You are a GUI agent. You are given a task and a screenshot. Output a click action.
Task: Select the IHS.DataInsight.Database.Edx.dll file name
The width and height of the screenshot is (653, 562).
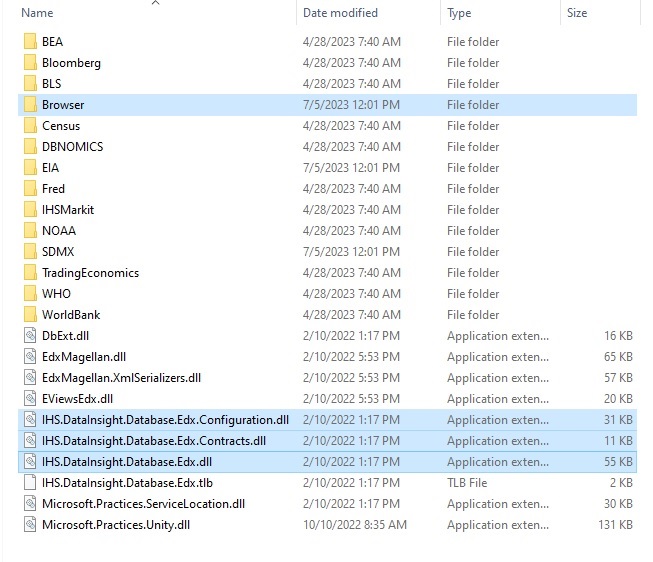click(127, 462)
